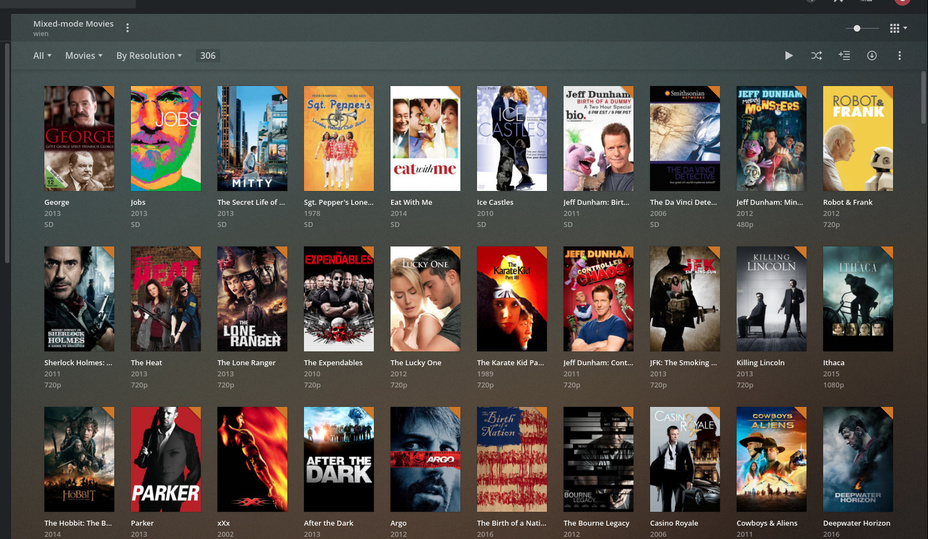928x539 pixels.
Task: Click the left sidebar scrollbar
Action: pos(7,153)
